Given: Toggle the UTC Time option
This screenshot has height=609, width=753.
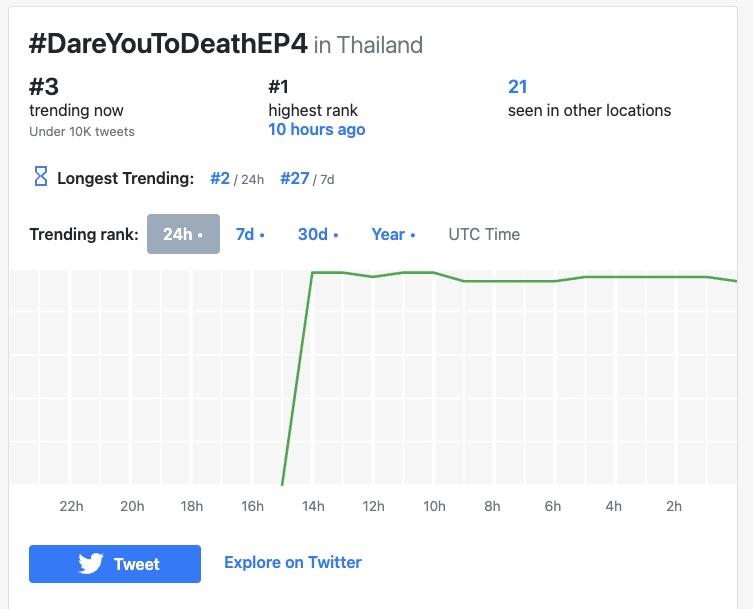Looking at the screenshot, I should (x=484, y=234).
